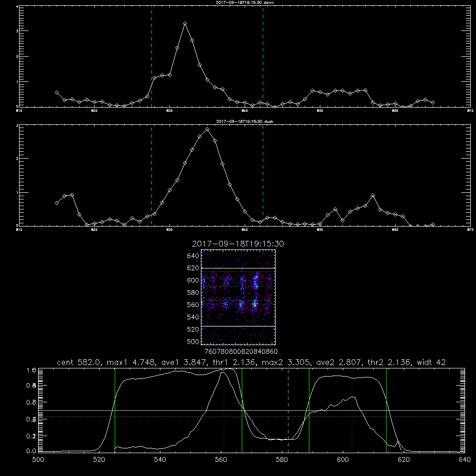Click the 'widt 42' value text
This screenshot has height=476, width=476.
431,362
